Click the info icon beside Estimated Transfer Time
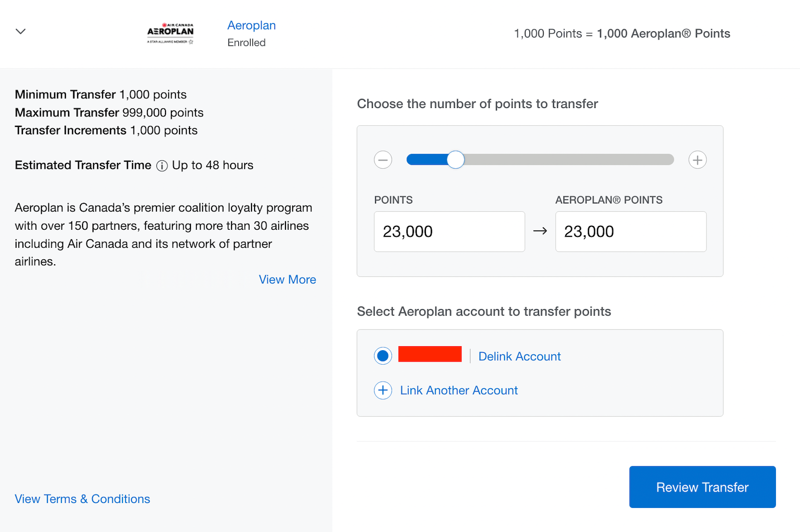 [x=162, y=165]
